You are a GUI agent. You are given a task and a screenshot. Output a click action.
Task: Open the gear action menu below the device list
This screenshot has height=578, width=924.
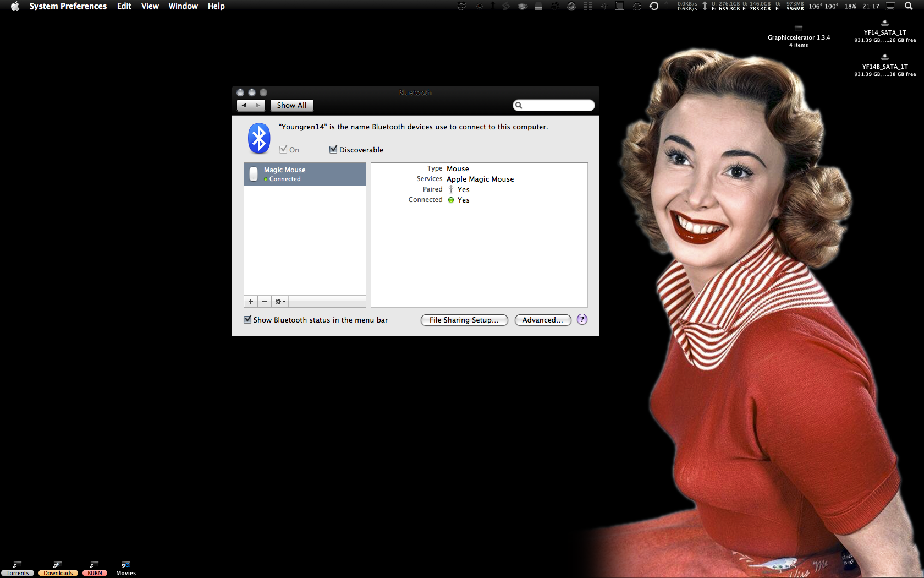[279, 301]
